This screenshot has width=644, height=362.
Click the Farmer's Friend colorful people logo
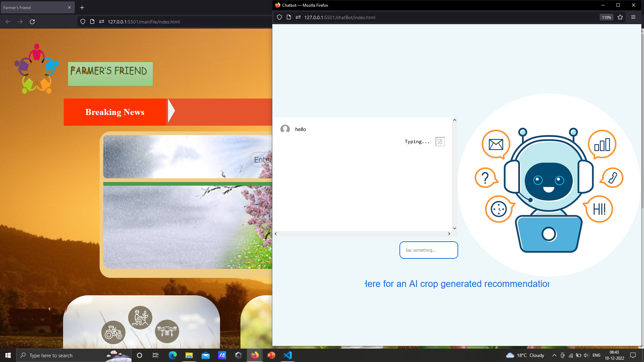tap(37, 69)
